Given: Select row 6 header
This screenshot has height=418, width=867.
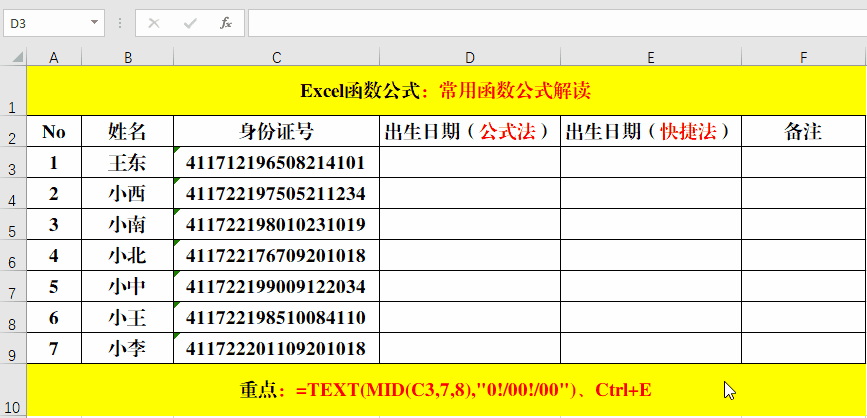Looking at the screenshot, I should (x=13, y=255).
